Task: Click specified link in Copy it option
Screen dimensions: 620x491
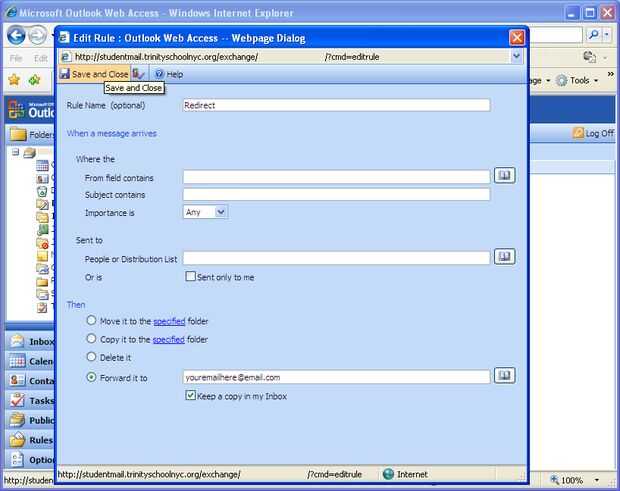Action: click(x=169, y=340)
